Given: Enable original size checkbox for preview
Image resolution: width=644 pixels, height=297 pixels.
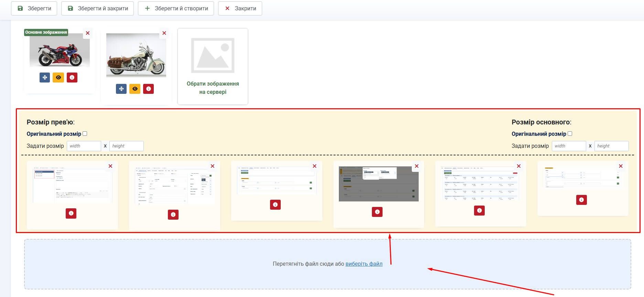Looking at the screenshot, I should [x=85, y=134].
